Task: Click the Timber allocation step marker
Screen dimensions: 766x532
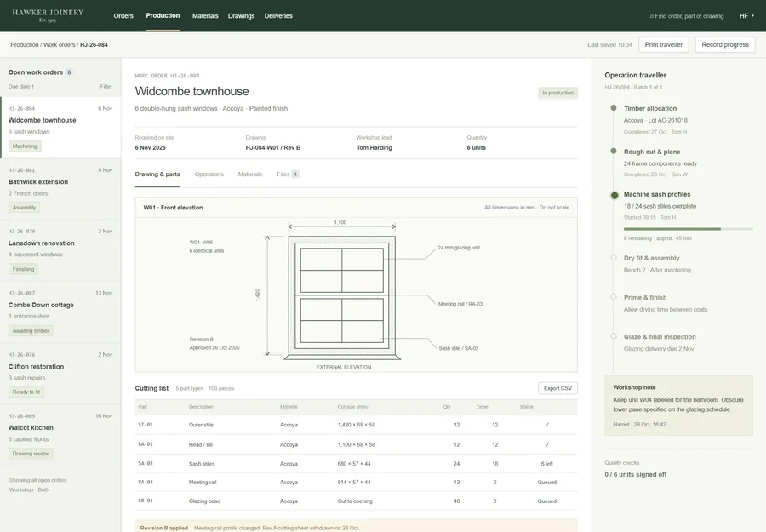Action: tap(614, 108)
